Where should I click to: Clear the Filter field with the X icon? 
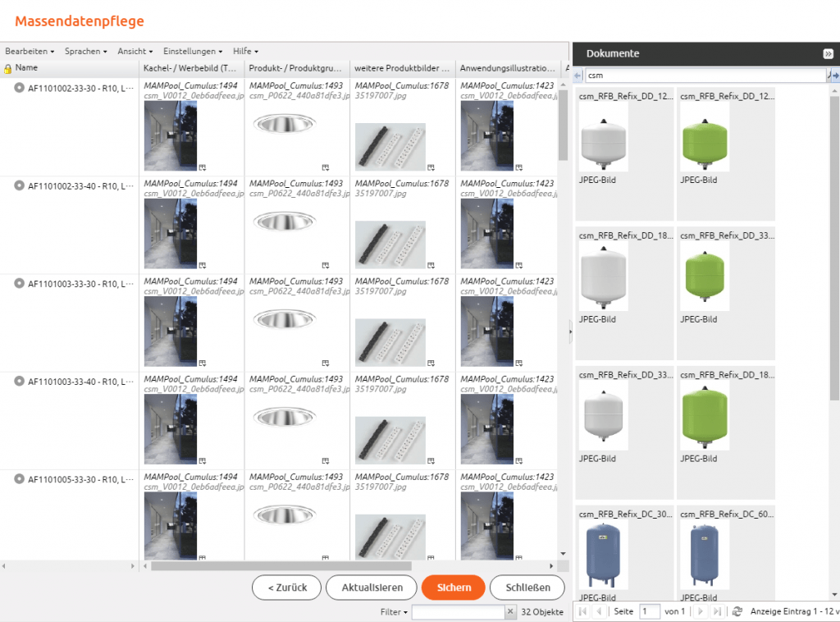pyautogui.click(x=509, y=612)
